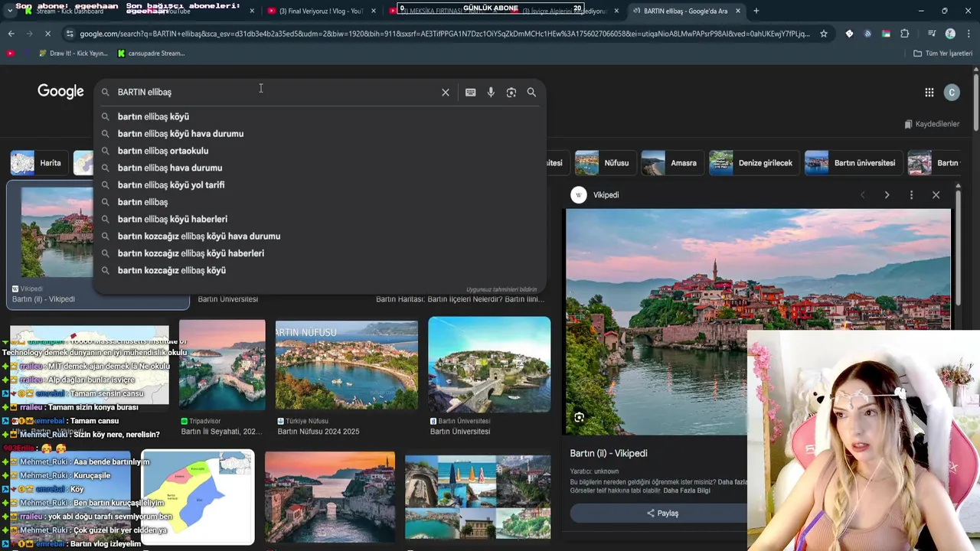
Task: Search inside the preview image with Lens icon
Action: (580, 417)
